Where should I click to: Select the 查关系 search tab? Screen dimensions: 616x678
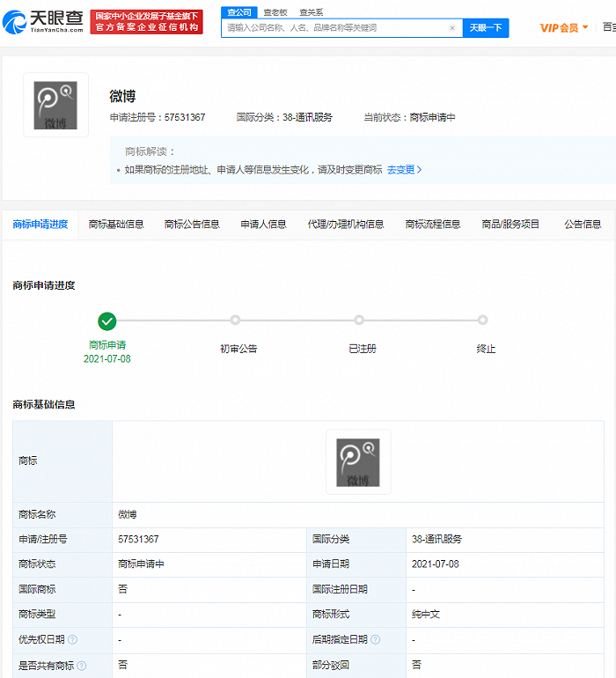(312, 12)
